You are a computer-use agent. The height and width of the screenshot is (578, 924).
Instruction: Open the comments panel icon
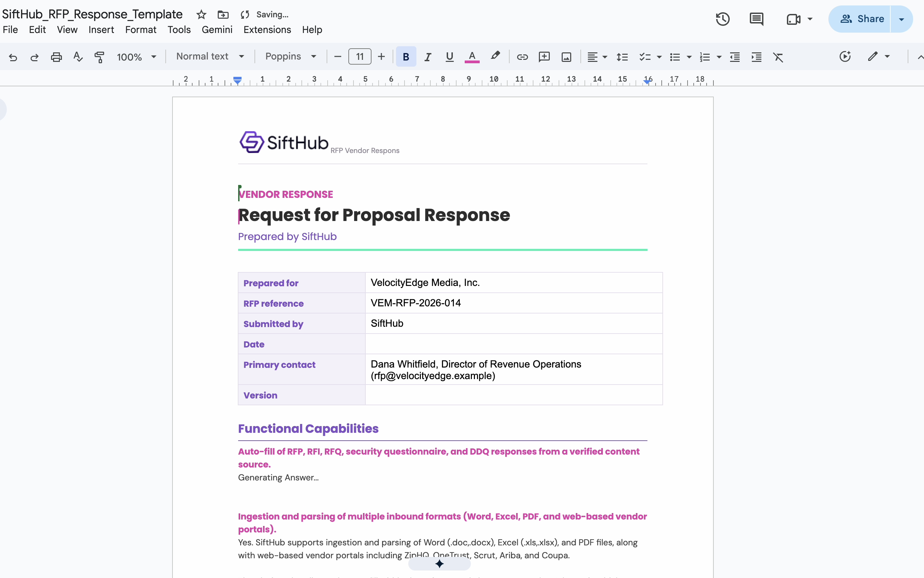point(756,19)
